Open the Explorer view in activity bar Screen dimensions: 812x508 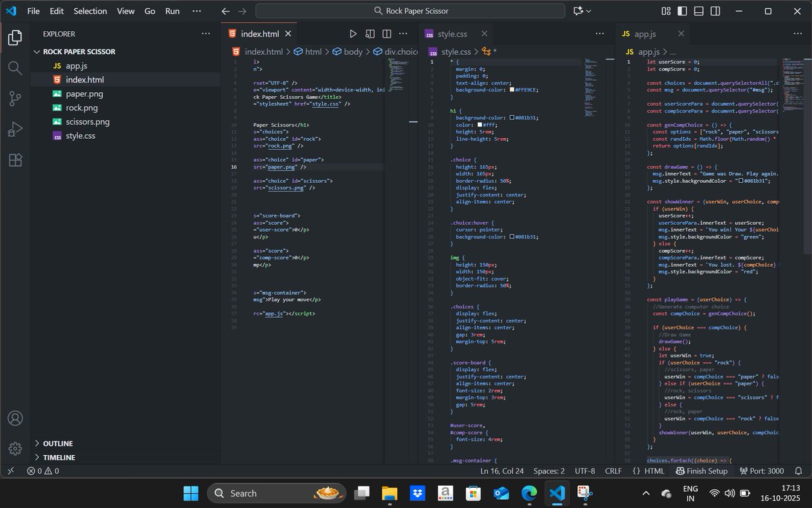coord(15,37)
